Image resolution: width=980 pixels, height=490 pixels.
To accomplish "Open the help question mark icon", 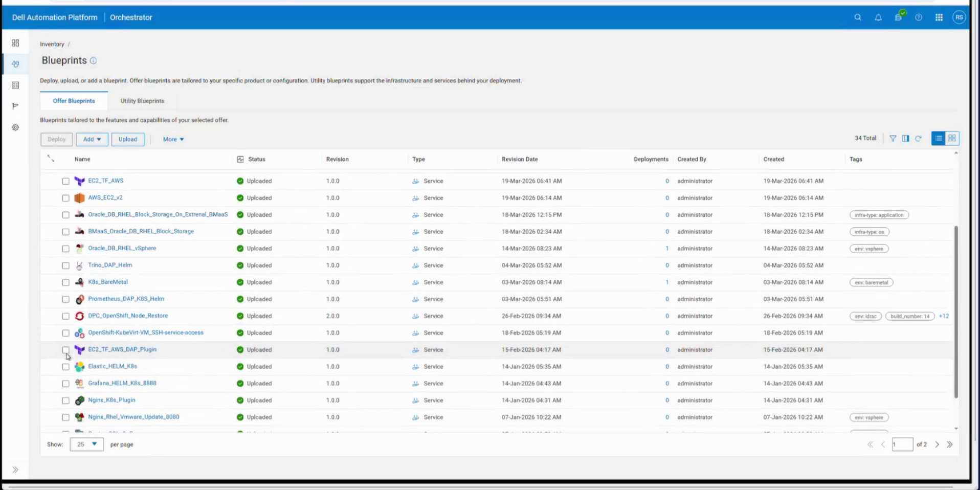I will point(919,17).
